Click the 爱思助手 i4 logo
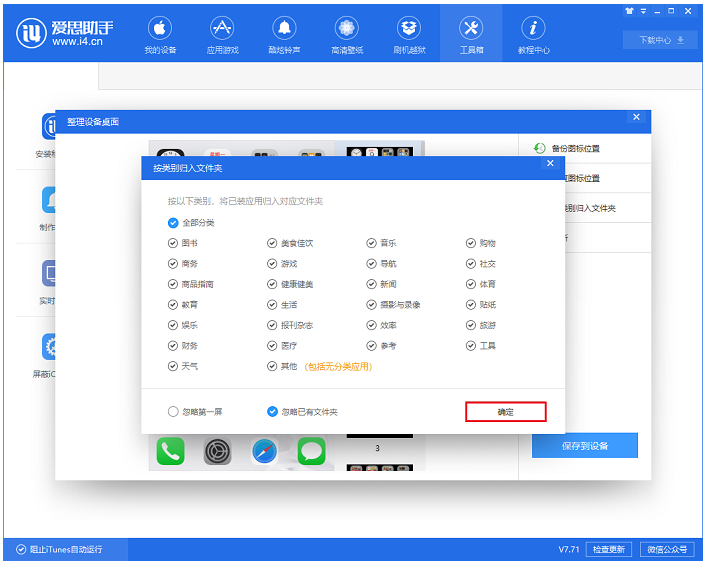 (64, 33)
